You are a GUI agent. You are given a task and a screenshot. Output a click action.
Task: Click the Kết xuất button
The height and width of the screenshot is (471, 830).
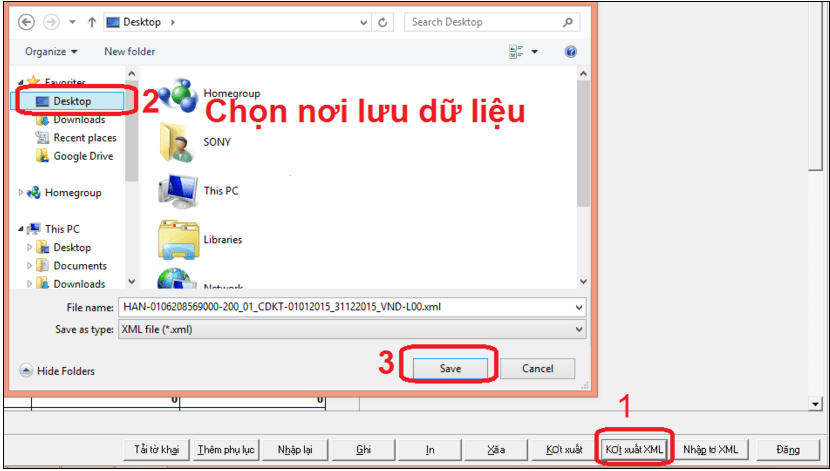click(564, 450)
